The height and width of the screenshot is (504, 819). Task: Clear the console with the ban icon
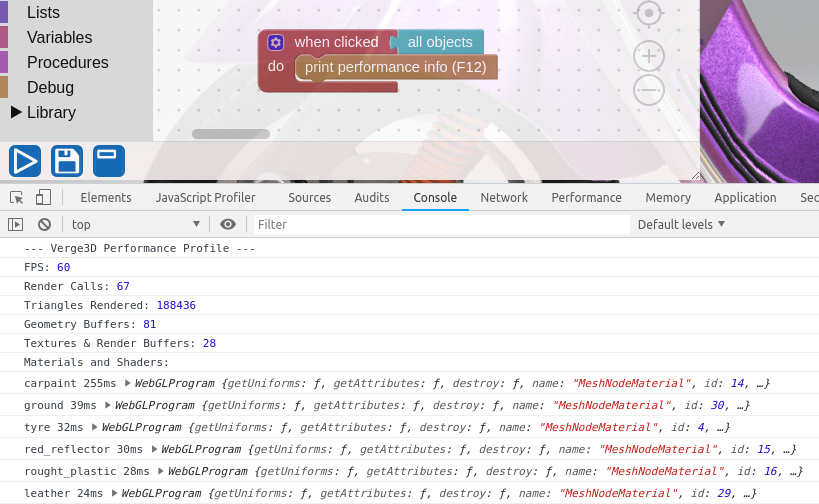[44, 225]
